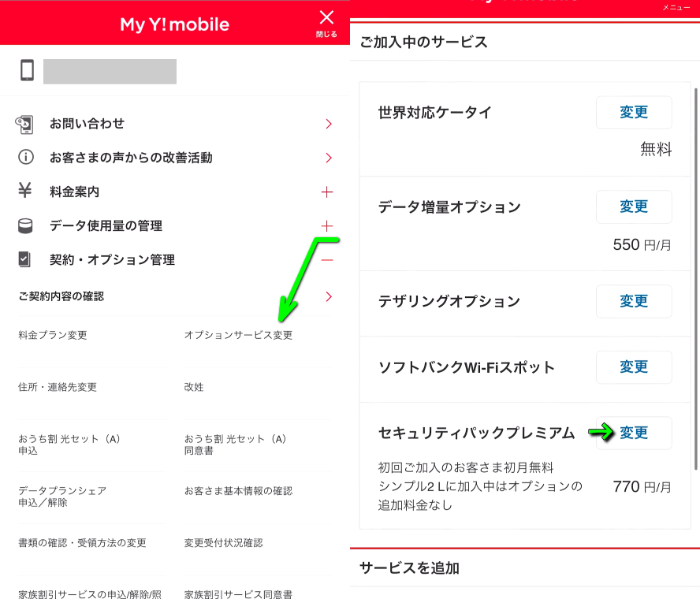The image size is (700, 599).
Task: Click 変更 for ソフトバンクWi-Fiスポット
Action: [x=634, y=367]
